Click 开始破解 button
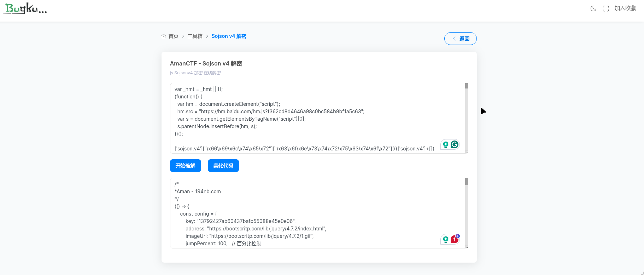Viewport: 644px width, 275px height. [x=186, y=166]
